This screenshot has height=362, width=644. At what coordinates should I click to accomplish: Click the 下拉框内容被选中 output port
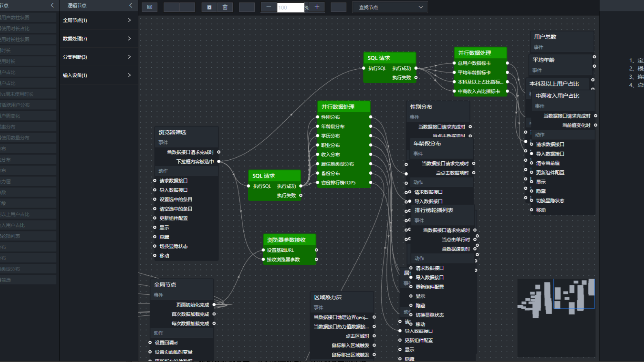coord(219,161)
